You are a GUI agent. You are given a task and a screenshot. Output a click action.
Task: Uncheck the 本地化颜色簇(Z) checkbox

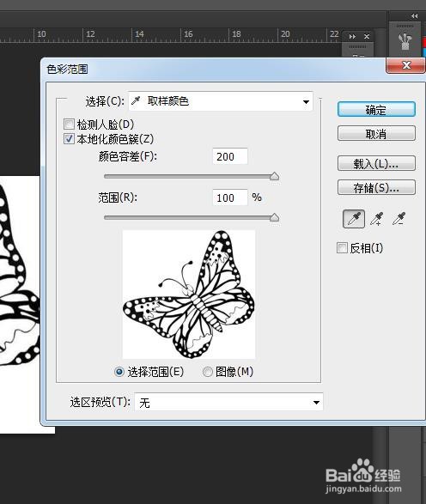click(69, 139)
